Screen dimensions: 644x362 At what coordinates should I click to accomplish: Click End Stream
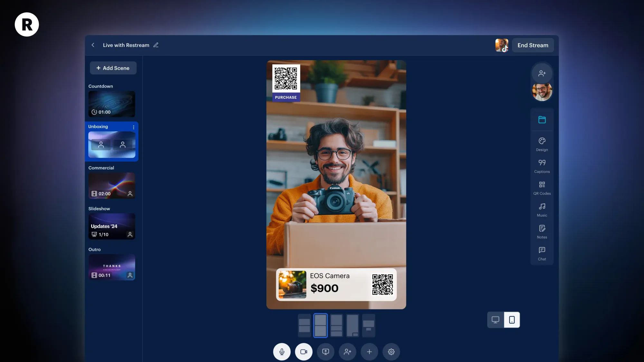[533, 45]
